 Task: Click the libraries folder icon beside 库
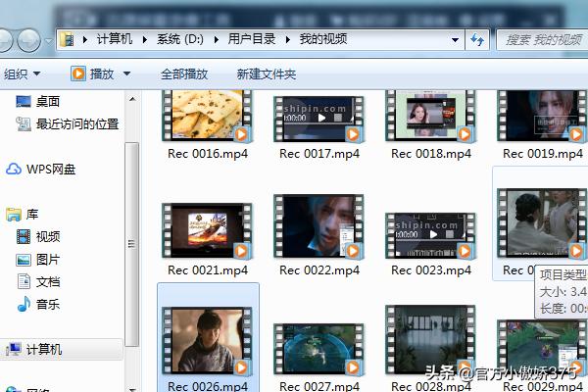(x=14, y=215)
